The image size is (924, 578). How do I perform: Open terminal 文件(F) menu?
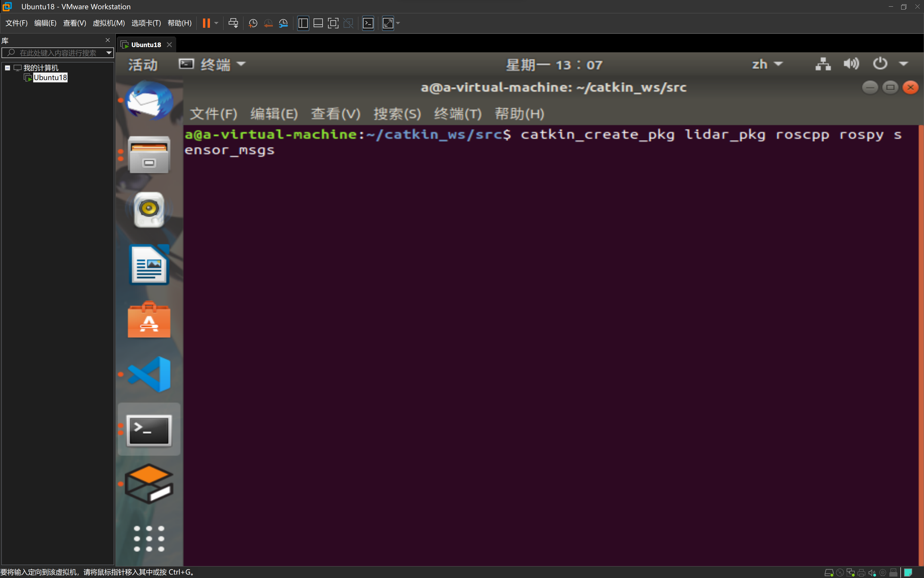[x=213, y=114]
